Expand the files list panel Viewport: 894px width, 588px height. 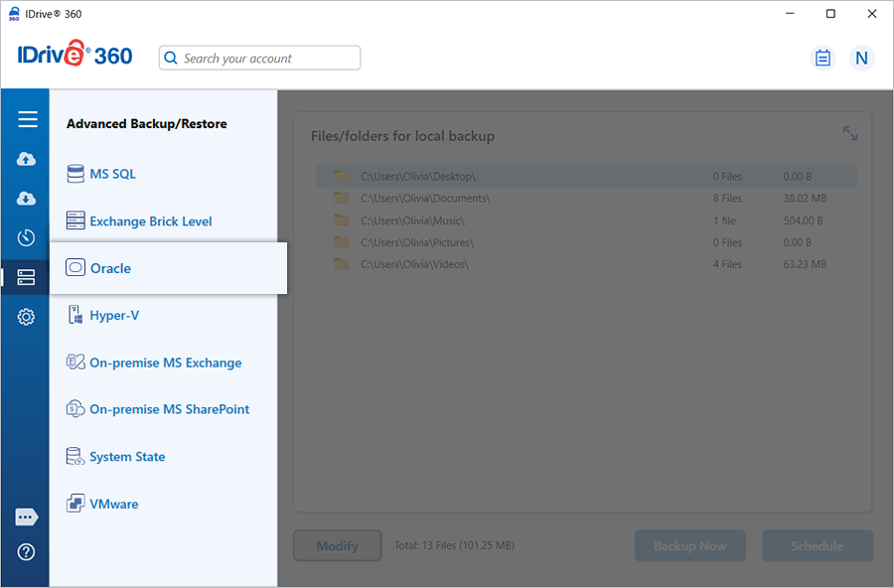[850, 133]
